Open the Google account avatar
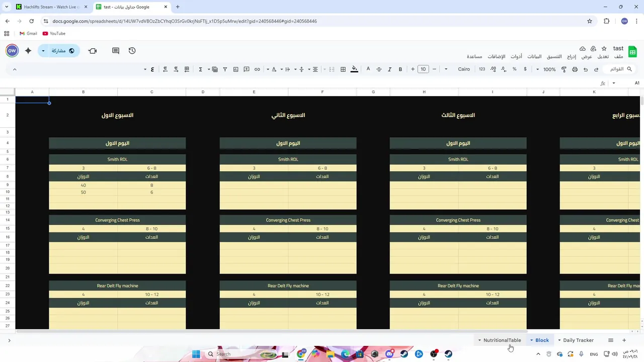This screenshot has height=362, width=644. pos(12,51)
